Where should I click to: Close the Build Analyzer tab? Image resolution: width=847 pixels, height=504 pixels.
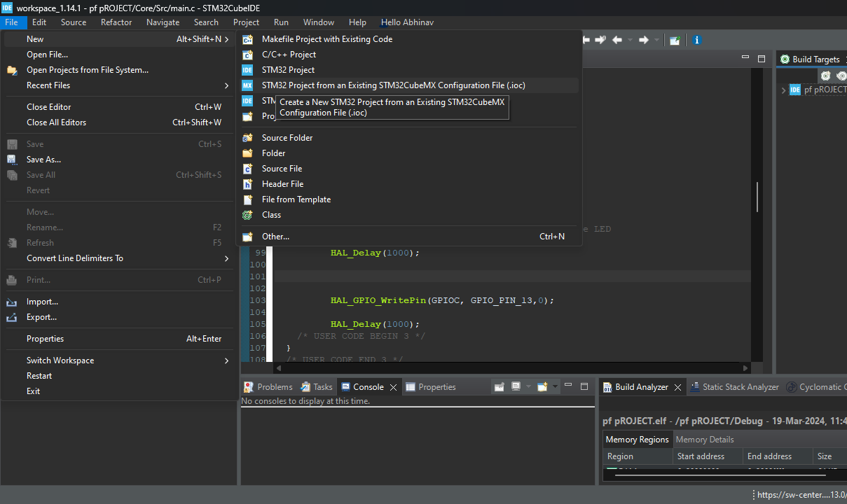point(678,387)
